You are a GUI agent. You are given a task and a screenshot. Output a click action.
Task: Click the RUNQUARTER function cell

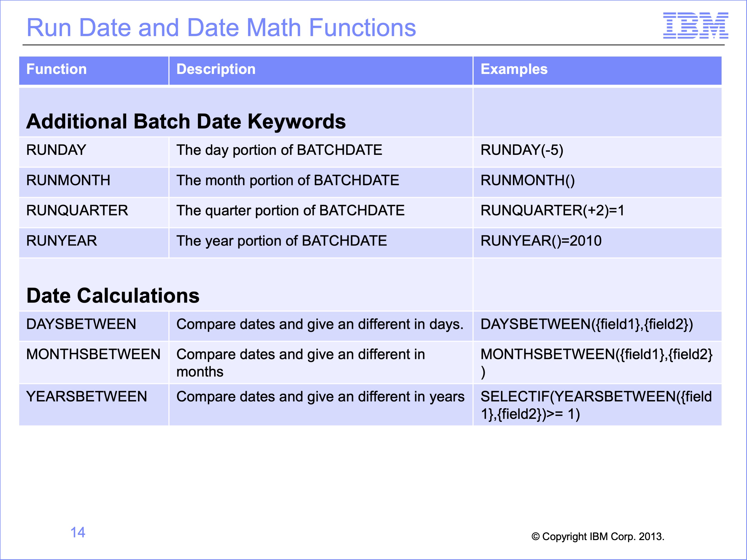point(94,212)
